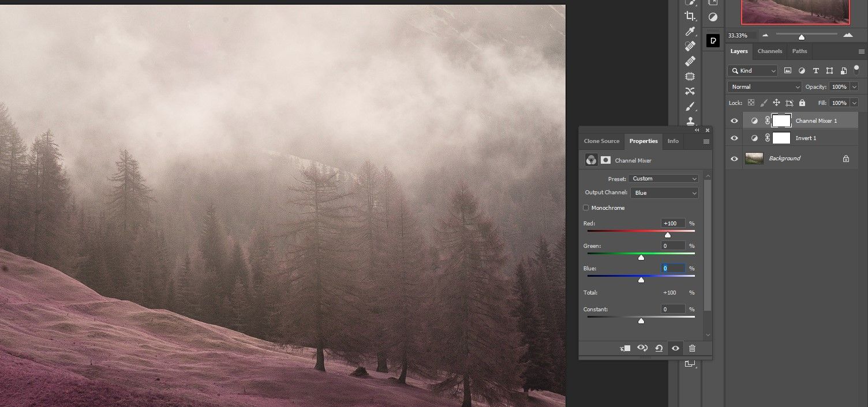Switch to the Clone Source tab

pyautogui.click(x=601, y=141)
